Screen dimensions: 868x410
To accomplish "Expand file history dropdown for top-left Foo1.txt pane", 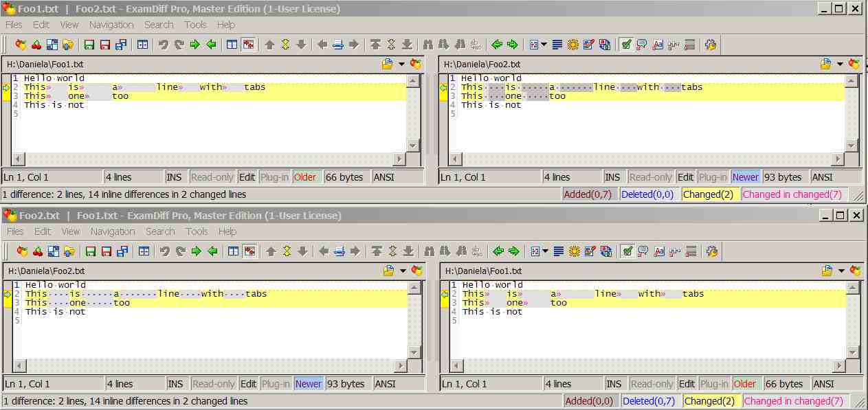I will pyautogui.click(x=401, y=64).
